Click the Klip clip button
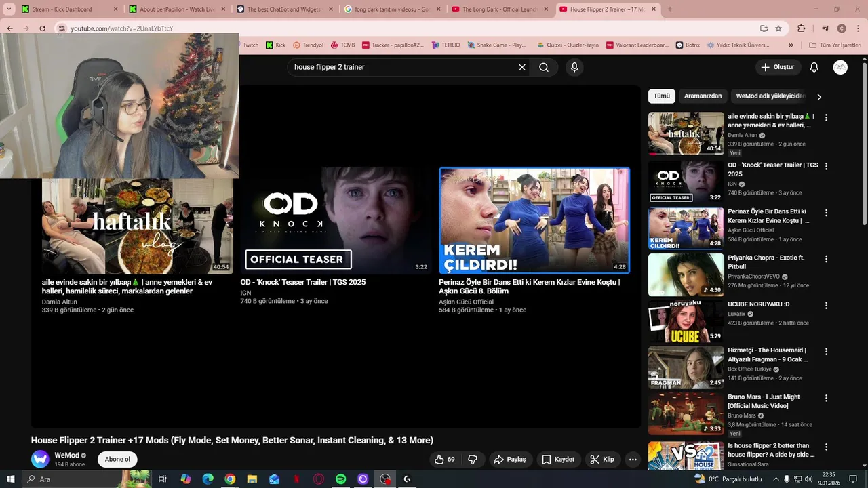Viewport: 868px width, 488px height. pos(601,460)
